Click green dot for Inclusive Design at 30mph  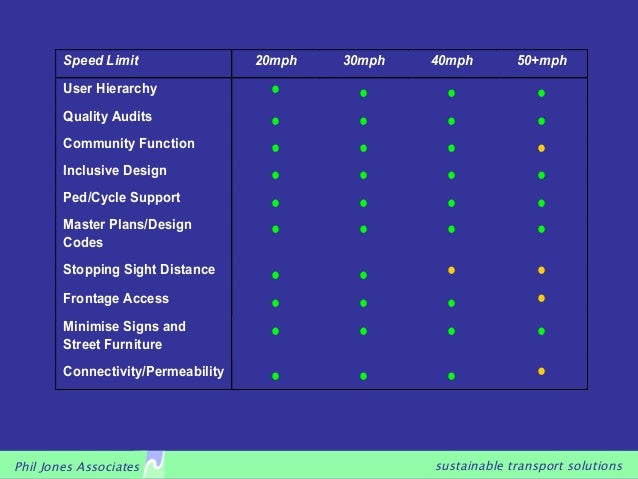[364, 175]
